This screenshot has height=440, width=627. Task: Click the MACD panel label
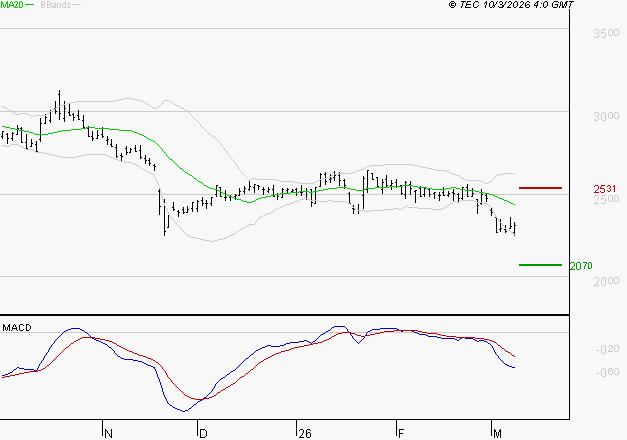(17, 328)
